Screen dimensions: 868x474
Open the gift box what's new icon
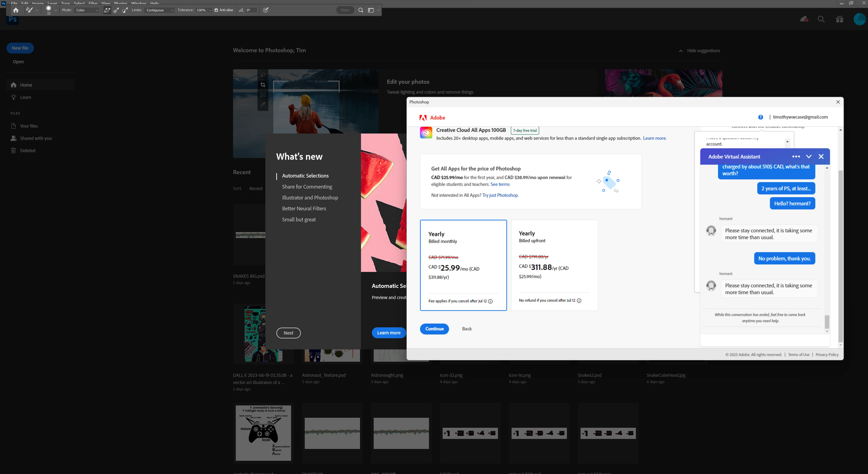[x=839, y=19]
